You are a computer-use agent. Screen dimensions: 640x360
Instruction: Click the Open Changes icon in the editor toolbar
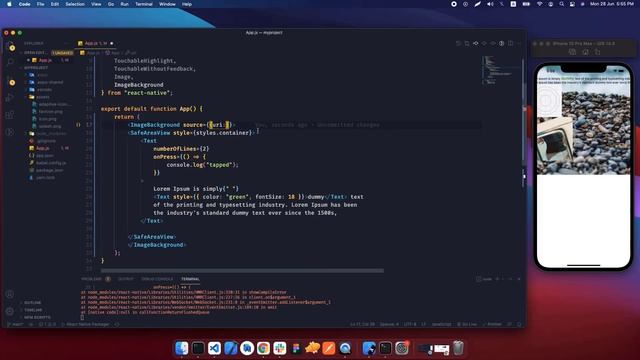(x=467, y=43)
